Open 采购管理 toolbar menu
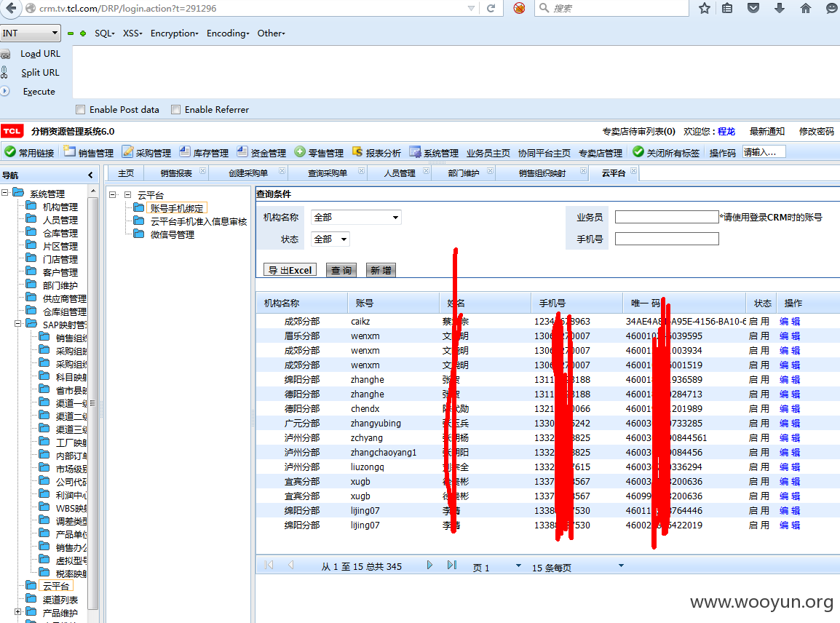Viewport: 840px width, 623px height. click(x=146, y=153)
